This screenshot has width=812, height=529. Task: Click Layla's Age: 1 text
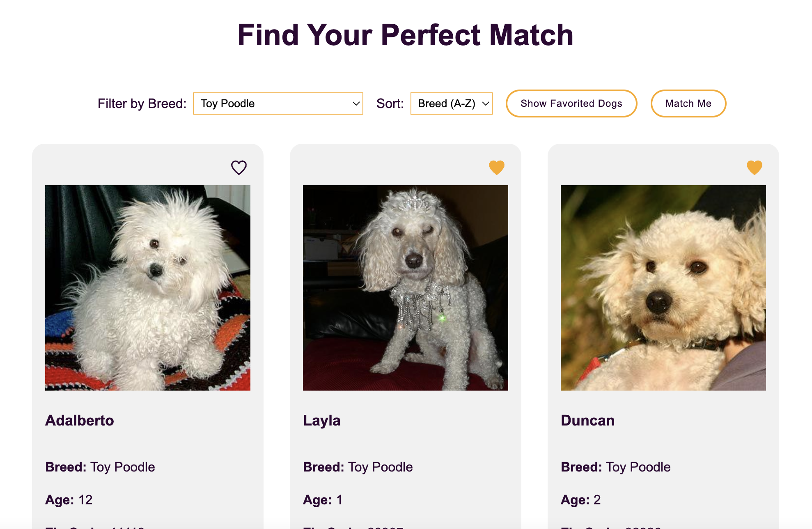tap(323, 500)
